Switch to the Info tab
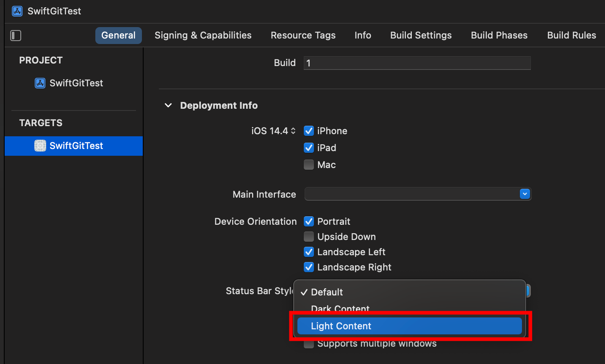 pyautogui.click(x=363, y=36)
